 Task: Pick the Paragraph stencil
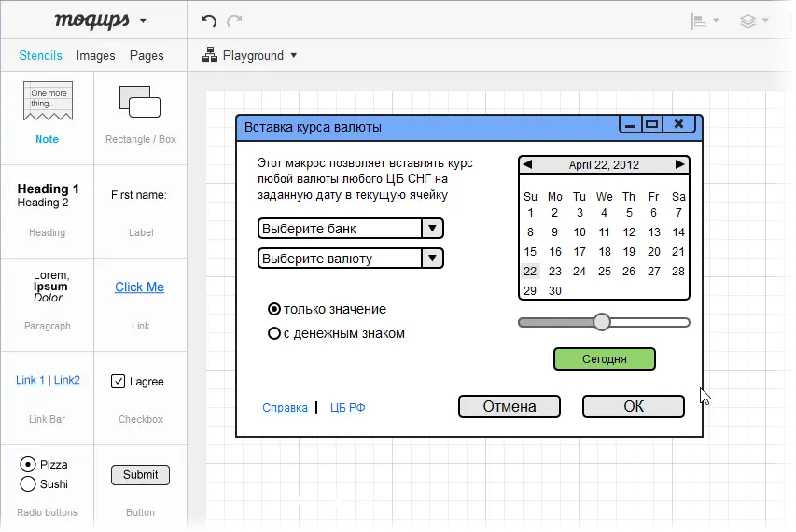tap(48, 304)
